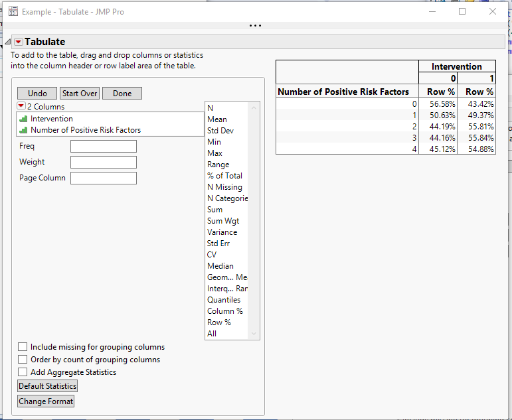Click statistics list scroll-up arrow
This screenshot has height=420, width=512.
(x=254, y=107)
